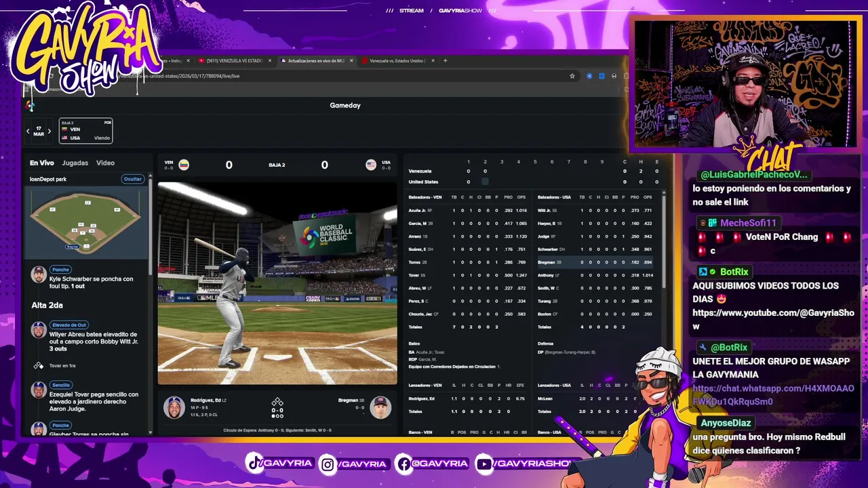Open the WhatsApp group link in chat
Viewport: 868px width, 488px height.
click(773, 395)
